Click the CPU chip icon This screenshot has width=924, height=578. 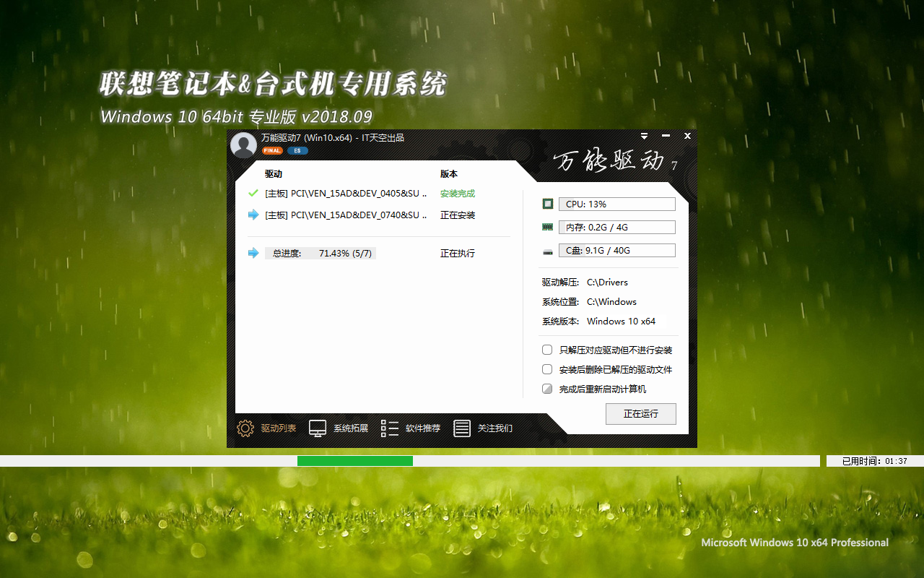click(548, 204)
